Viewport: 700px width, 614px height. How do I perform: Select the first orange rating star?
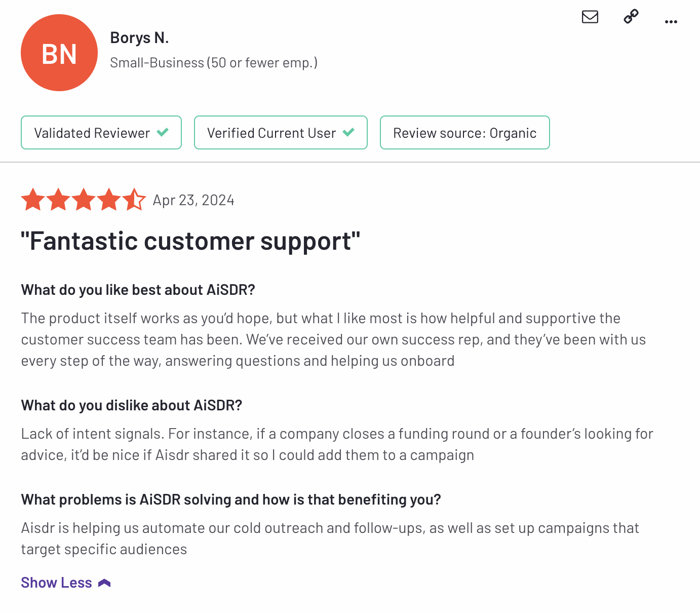coord(33,200)
